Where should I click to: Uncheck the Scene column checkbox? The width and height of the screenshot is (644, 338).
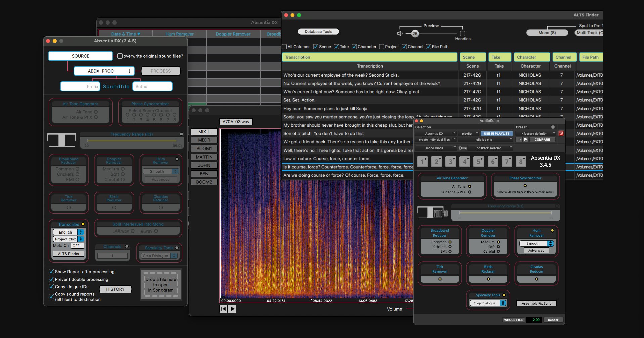point(316,47)
